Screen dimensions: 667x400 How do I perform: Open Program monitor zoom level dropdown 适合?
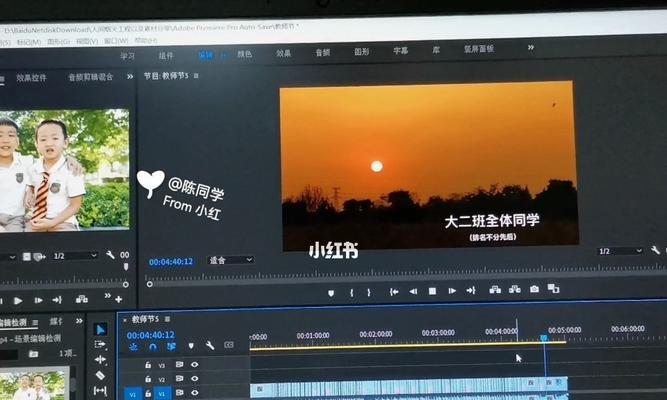tap(230, 260)
